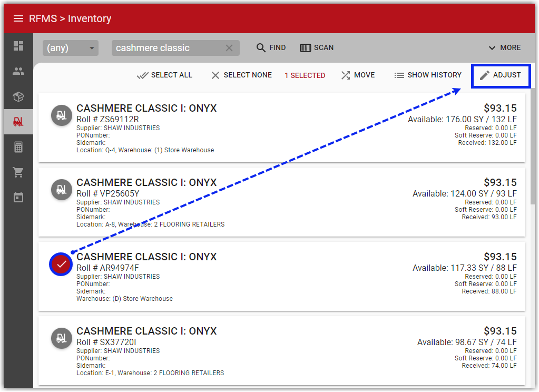Viewport: 539px width, 392px height.
Task: Click Warehouse: (D) Store Warehouse text
Action: [x=124, y=299]
